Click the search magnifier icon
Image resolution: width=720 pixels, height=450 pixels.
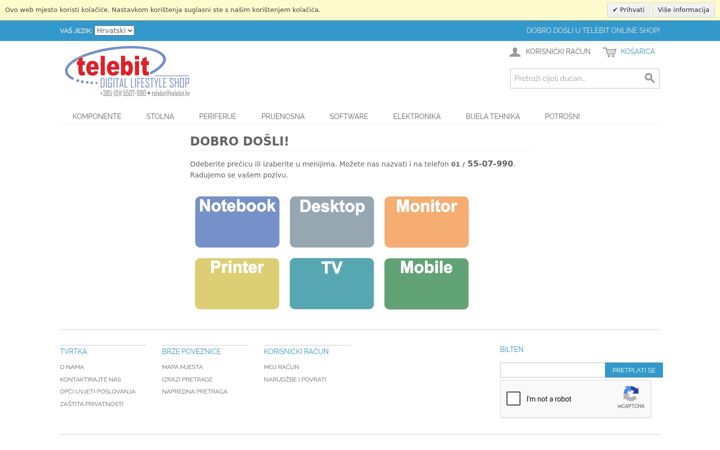[x=649, y=78]
